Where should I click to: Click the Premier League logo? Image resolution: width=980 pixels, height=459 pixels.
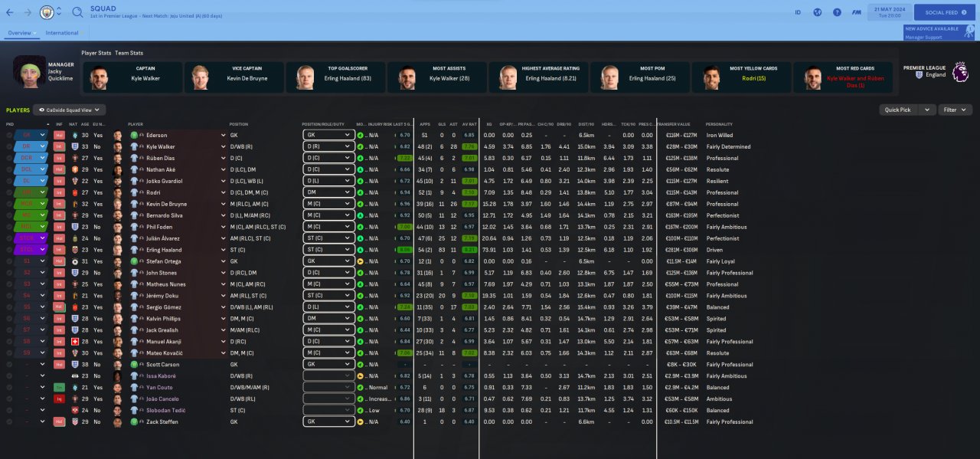point(960,72)
